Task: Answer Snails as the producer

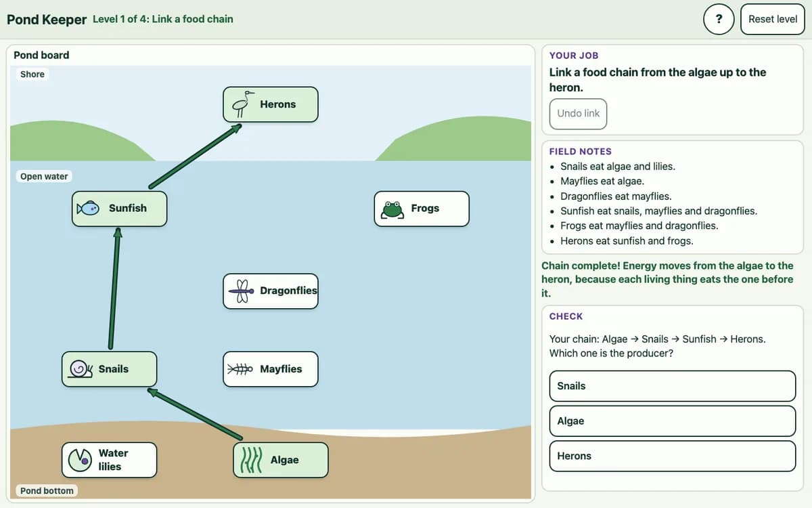Action: click(x=673, y=386)
